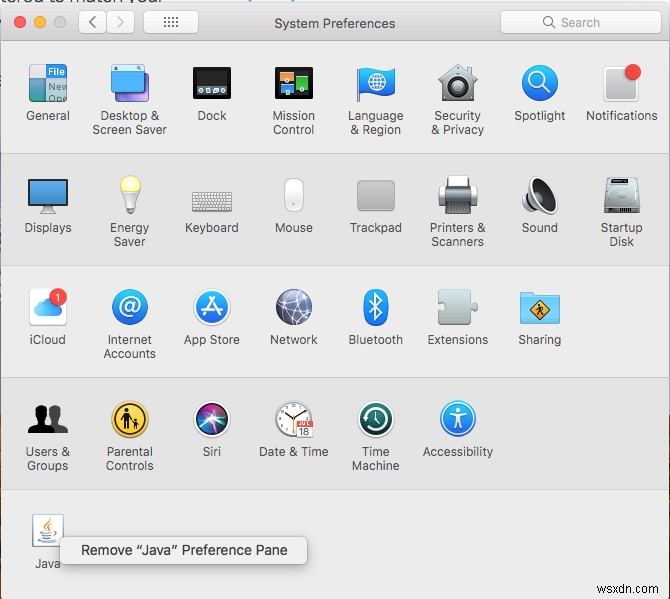Click the Java preference pane icon

pyautogui.click(x=47, y=530)
